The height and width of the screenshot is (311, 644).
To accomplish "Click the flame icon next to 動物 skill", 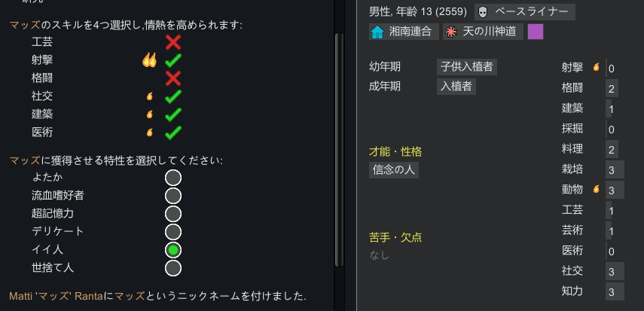I will coord(596,189).
